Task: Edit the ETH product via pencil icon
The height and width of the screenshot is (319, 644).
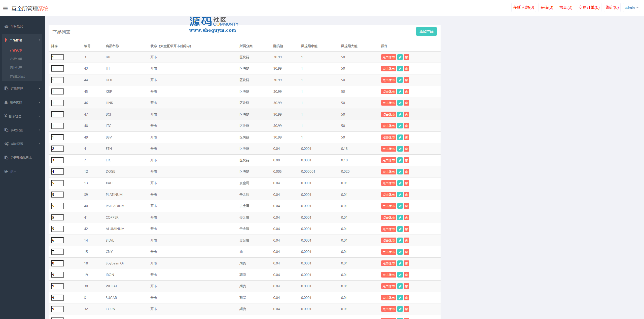Action: [x=400, y=149]
